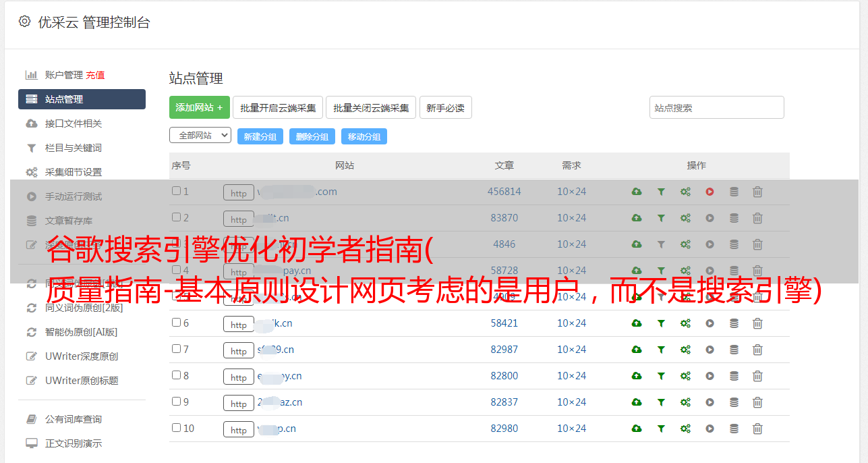Select the row 7 checkbox
This screenshot has height=463, width=868.
[176, 349]
